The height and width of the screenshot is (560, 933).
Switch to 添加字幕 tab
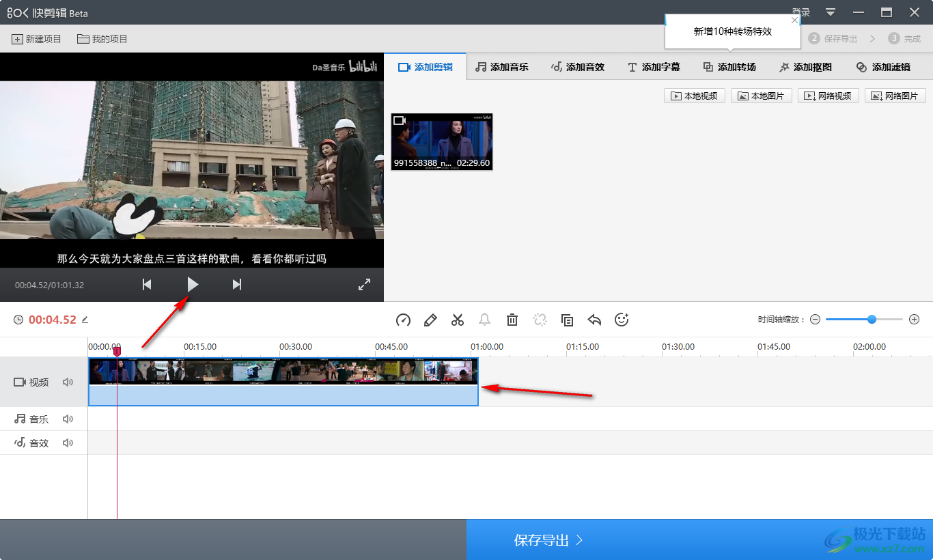pyautogui.click(x=654, y=67)
